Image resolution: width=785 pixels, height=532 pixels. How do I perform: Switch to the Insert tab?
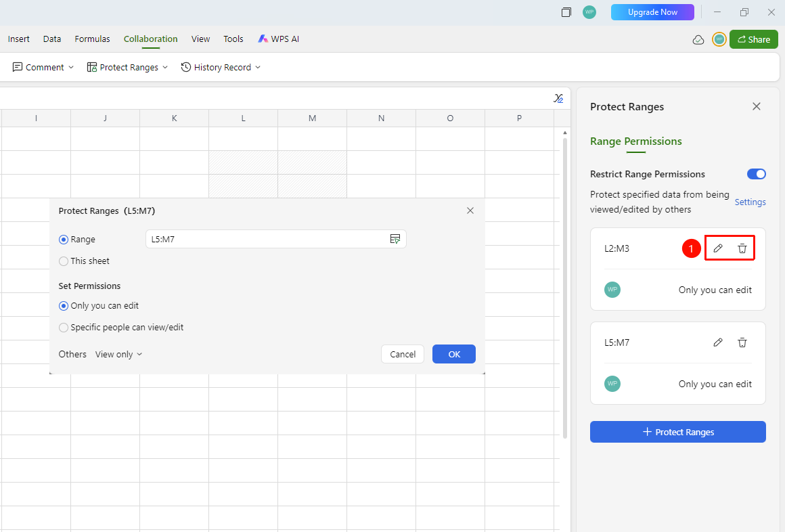point(18,39)
